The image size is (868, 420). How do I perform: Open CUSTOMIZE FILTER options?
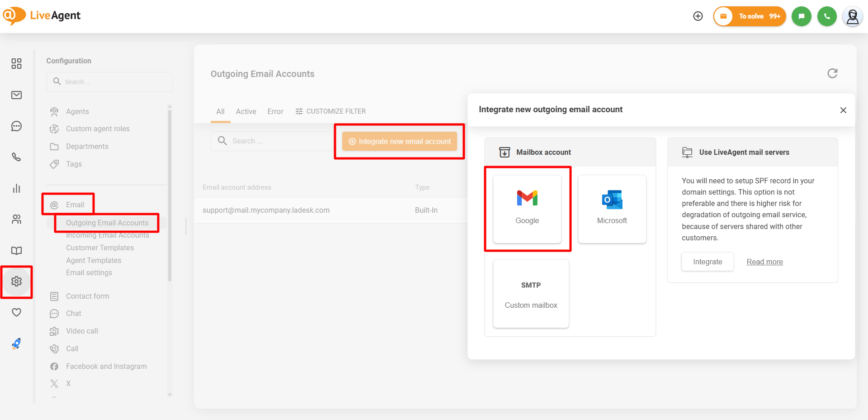tap(330, 111)
